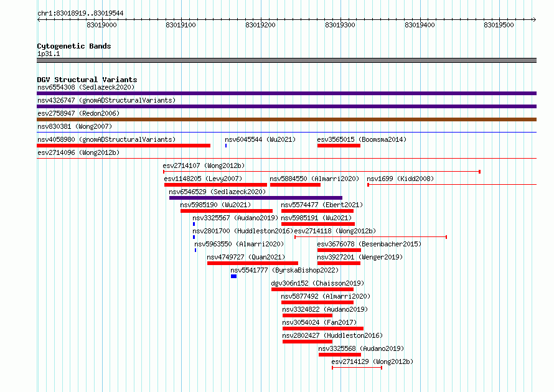Viewport: 554px width, 392px height.
Task: Click the small blue nsv6045544 marker
Action: pyautogui.click(x=226, y=146)
